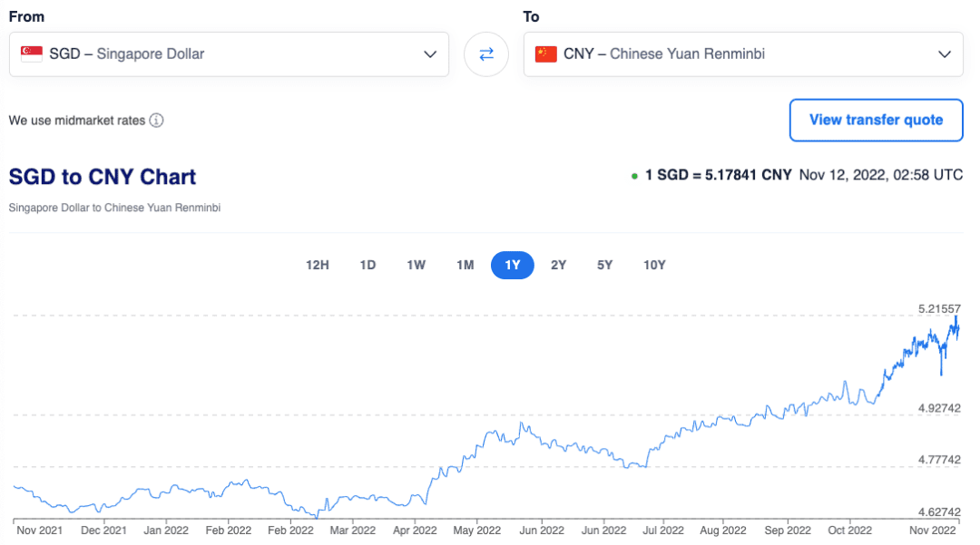This screenshot has height=545, width=980.
Task: Choose the 1M chart period
Action: click(x=465, y=265)
